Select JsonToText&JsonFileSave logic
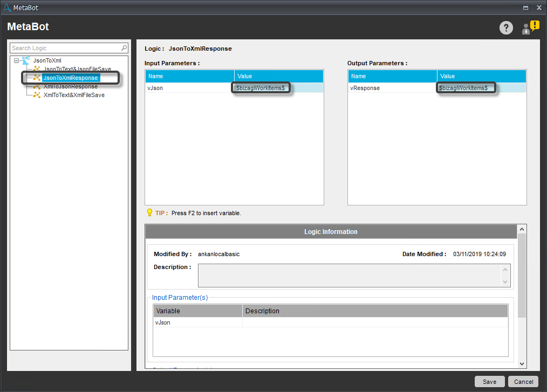This screenshot has height=392, width=547. click(x=78, y=68)
